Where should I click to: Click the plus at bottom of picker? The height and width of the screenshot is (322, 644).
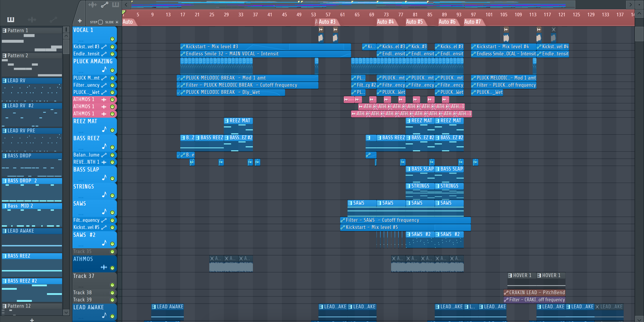coord(32,320)
